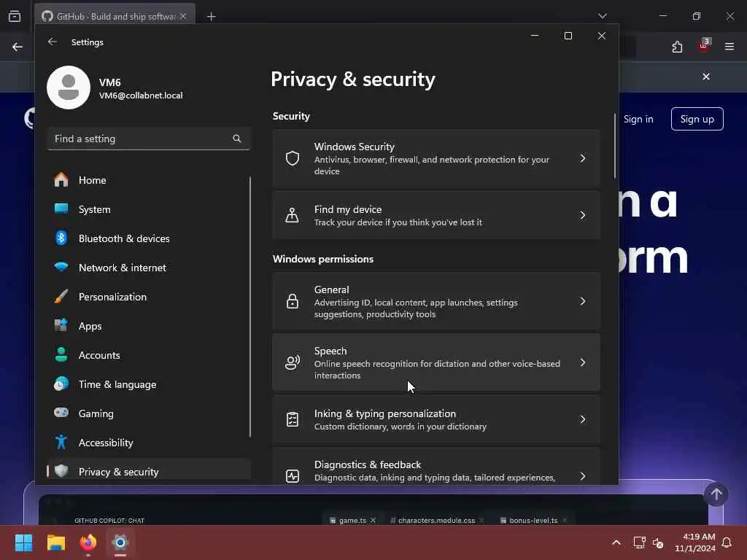
Task: Click Firefox back navigation arrow
Action: (x=18, y=47)
